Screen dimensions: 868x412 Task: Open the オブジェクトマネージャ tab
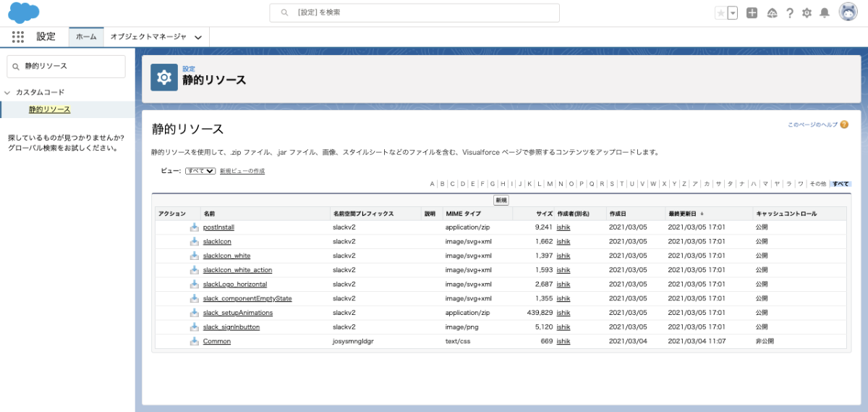click(x=148, y=36)
